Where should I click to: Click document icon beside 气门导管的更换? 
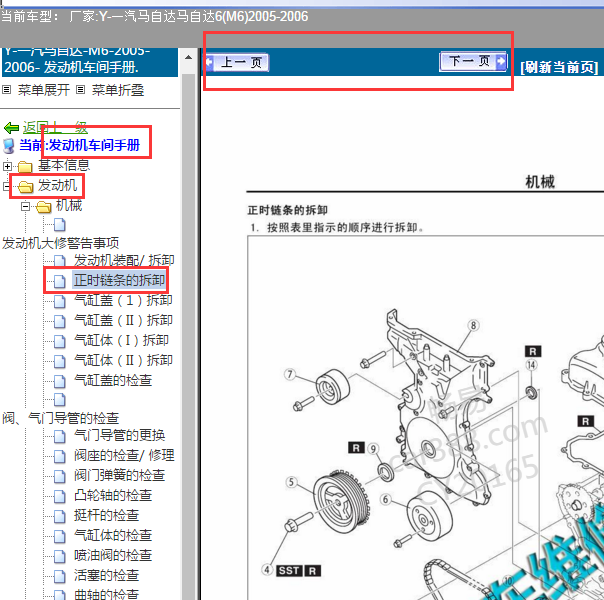[60, 436]
